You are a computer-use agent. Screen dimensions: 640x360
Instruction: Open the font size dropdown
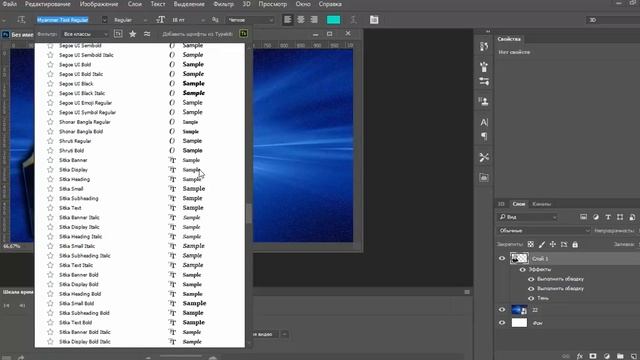(203, 20)
